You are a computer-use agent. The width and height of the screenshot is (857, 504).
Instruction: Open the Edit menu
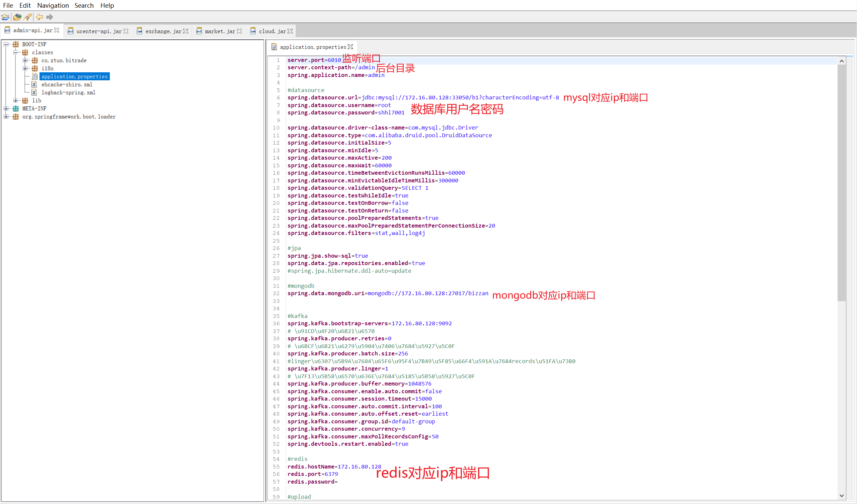[x=25, y=5]
